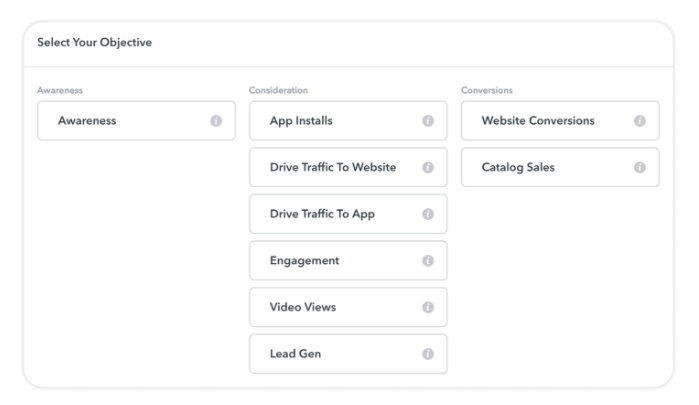Show Video Views info tooltip icon
The image size is (699, 405).
pyautogui.click(x=428, y=307)
